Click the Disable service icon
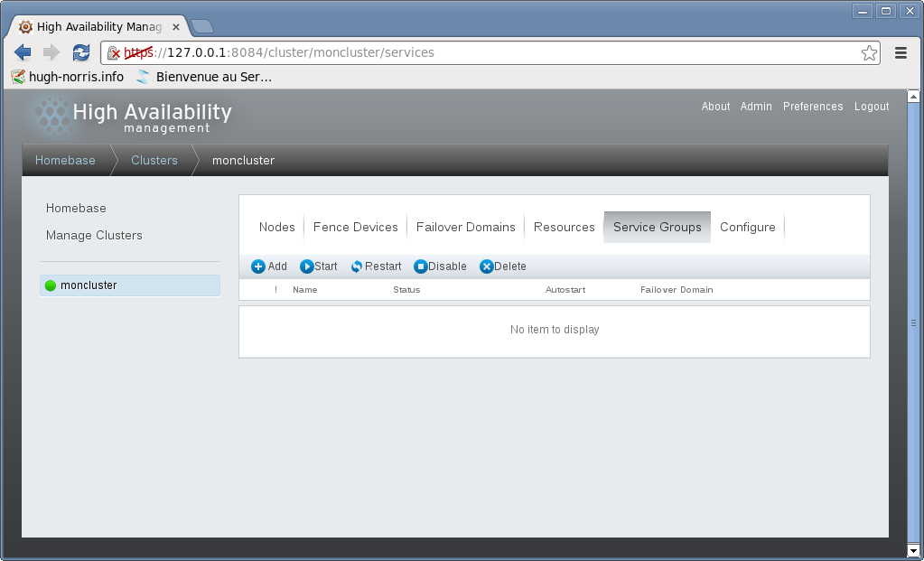Image resolution: width=924 pixels, height=561 pixels. pos(420,266)
